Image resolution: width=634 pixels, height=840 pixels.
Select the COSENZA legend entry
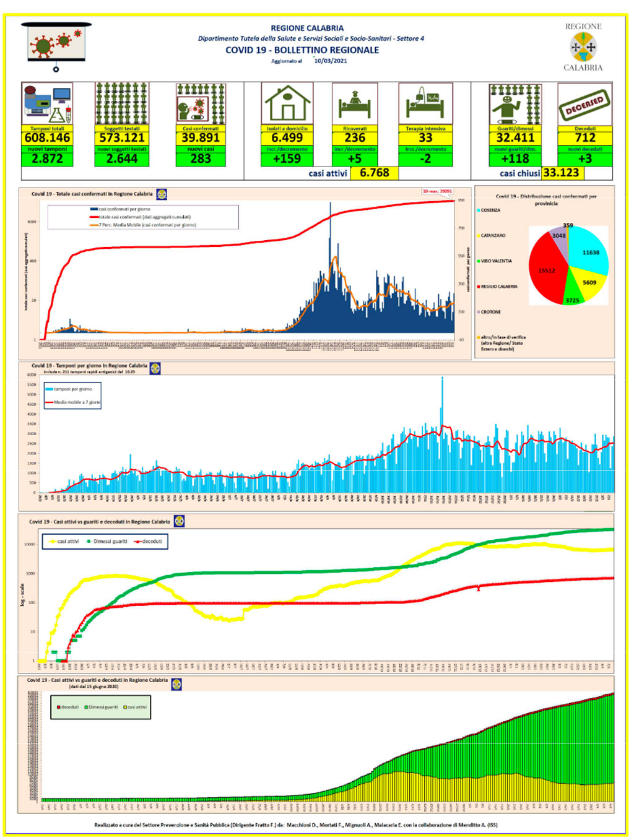(489, 210)
